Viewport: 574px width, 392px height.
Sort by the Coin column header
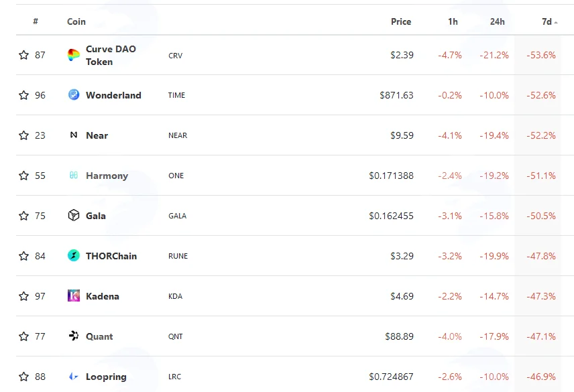pyautogui.click(x=76, y=21)
